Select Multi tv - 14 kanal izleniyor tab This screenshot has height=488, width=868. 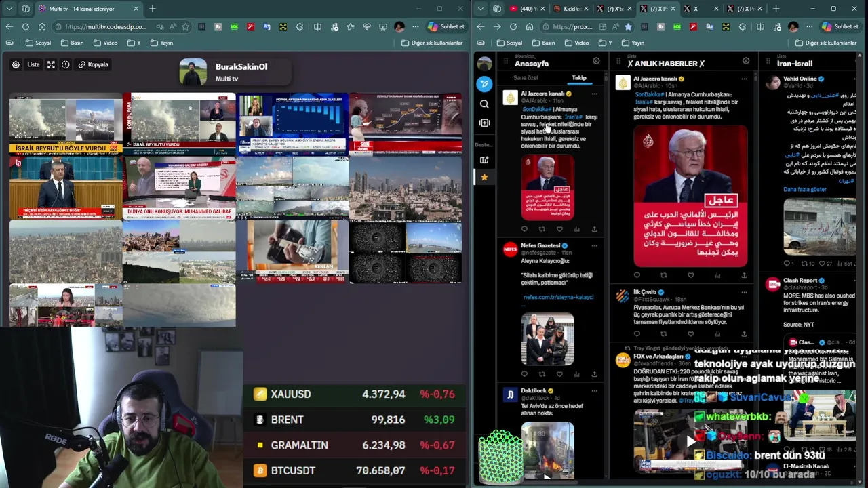(x=88, y=9)
